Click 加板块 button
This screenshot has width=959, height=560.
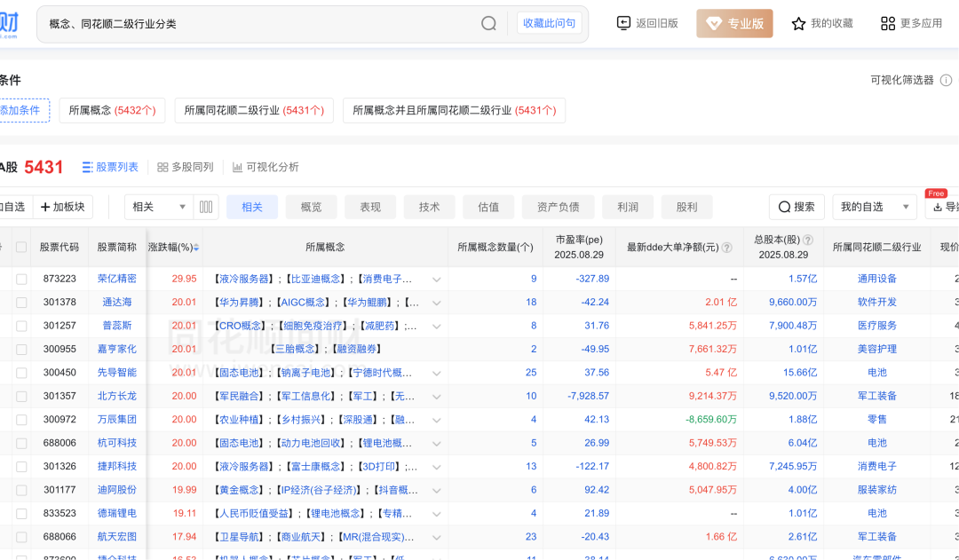62,207
